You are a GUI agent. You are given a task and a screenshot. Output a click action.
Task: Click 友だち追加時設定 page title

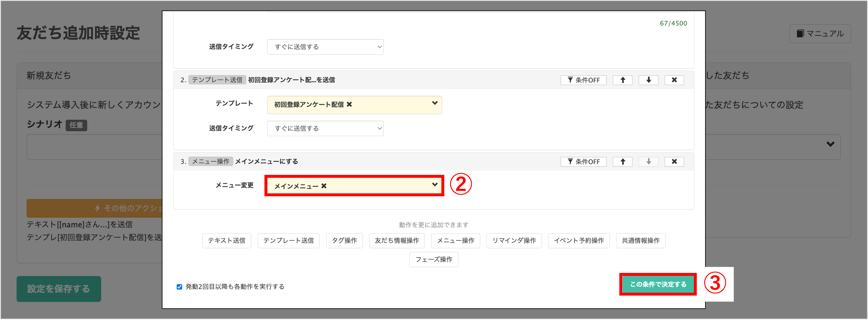[x=78, y=33]
